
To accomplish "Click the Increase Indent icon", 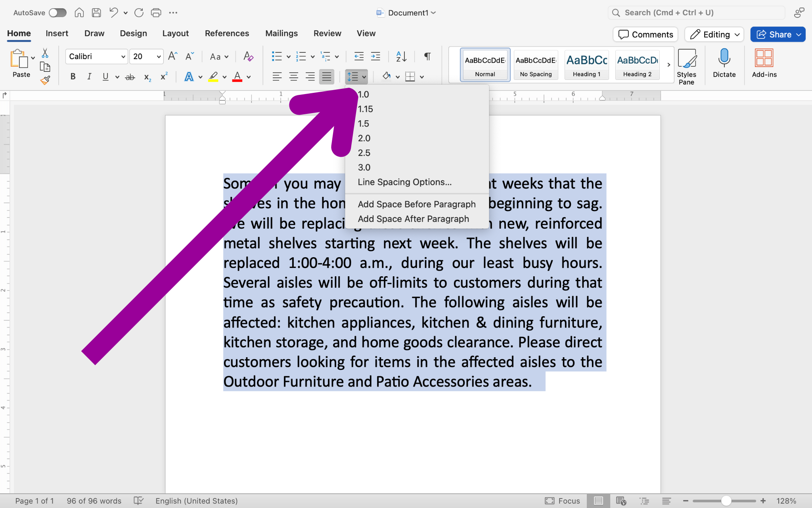I will click(375, 56).
